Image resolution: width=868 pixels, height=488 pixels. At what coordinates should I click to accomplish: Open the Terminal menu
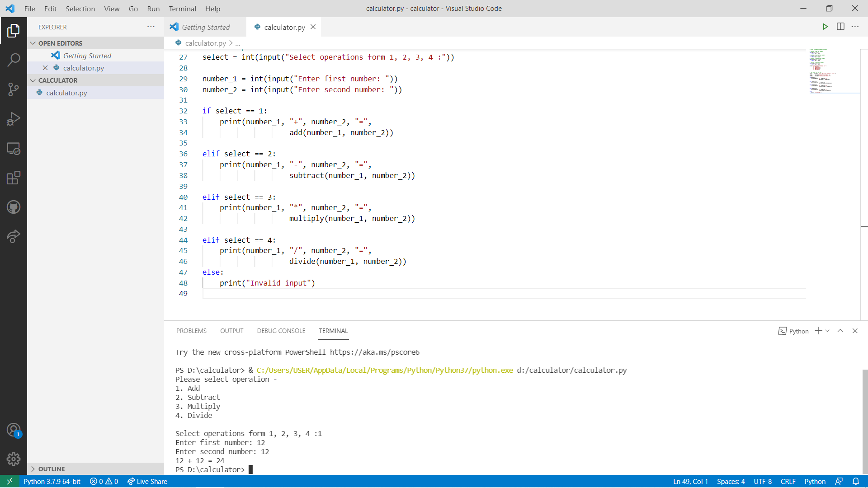182,9
